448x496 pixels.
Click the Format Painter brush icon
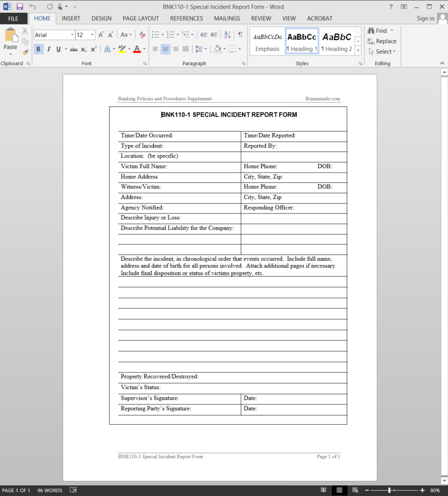[x=25, y=52]
